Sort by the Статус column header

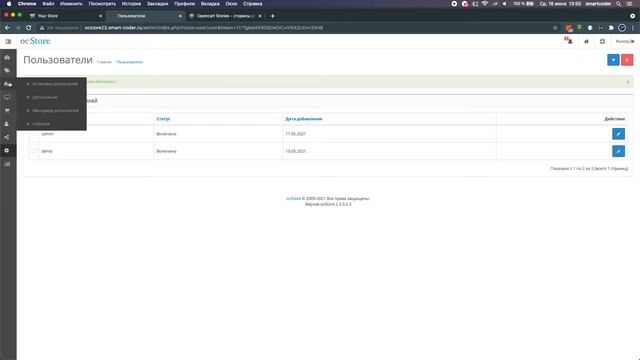[163, 119]
